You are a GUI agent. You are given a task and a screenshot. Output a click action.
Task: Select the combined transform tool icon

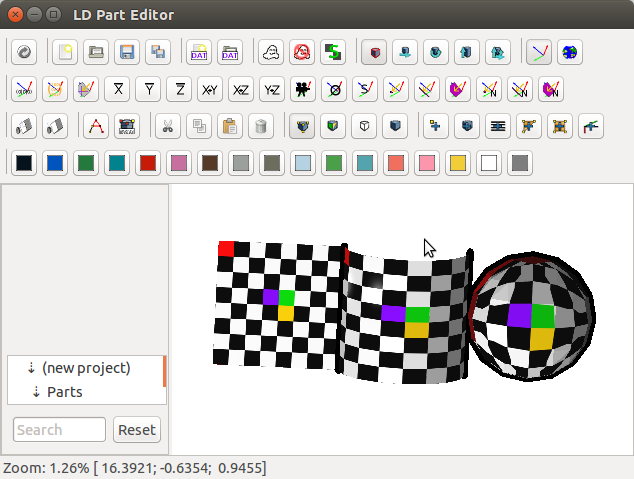click(x=498, y=52)
